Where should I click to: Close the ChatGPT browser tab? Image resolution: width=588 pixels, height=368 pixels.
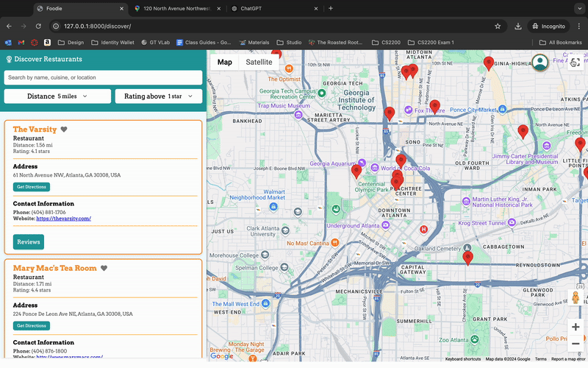(x=316, y=8)
